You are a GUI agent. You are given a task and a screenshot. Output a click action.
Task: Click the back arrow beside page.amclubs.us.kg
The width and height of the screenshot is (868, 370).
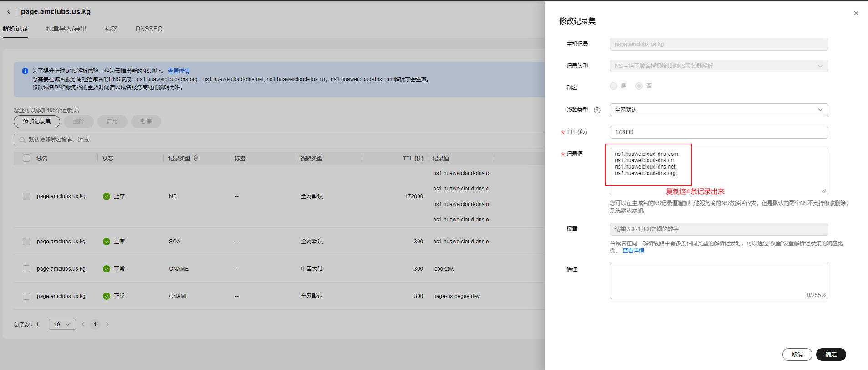9,12
